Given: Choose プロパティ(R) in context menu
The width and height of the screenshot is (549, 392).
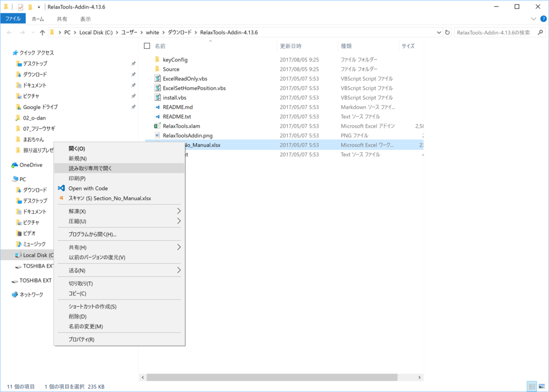Looking at the screenshot, I should pos(120,339).
